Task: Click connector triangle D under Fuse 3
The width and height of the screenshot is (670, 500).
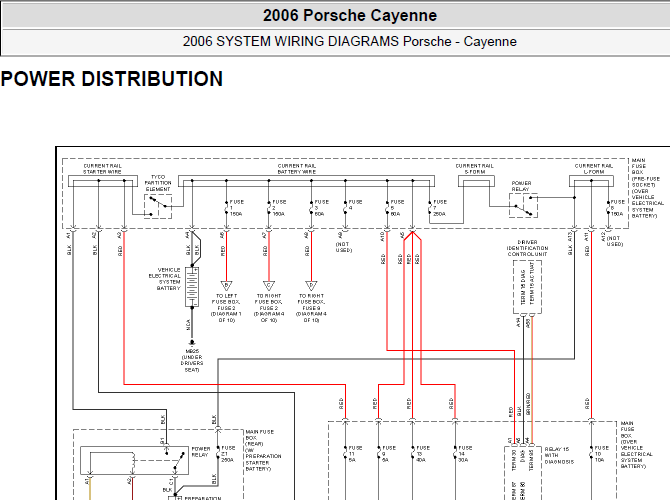Action: pyautogui.click(x=311, y=285)
